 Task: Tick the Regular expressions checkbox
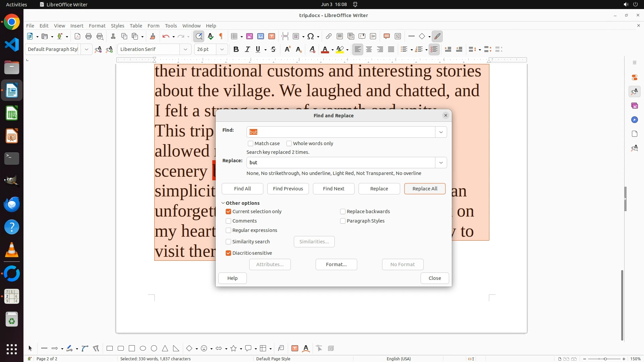[x=228, y=230]
